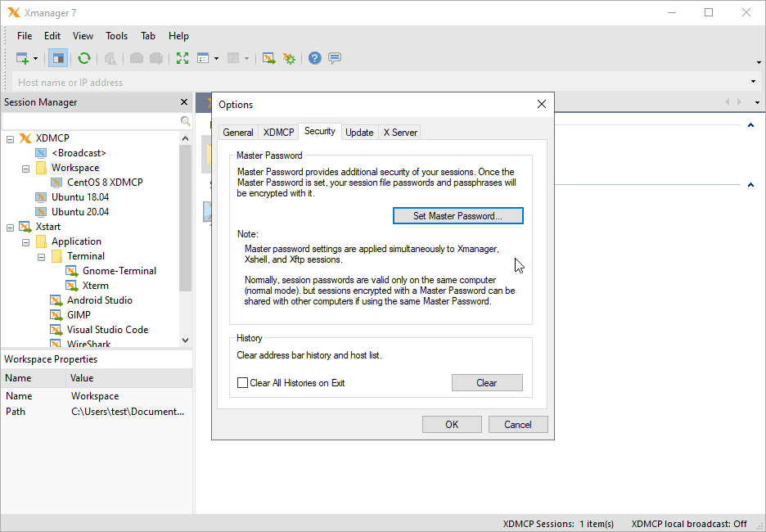Screen dimensions: 766x532
Task: Select the Security tab in Options
Action: tap(319, 131)
